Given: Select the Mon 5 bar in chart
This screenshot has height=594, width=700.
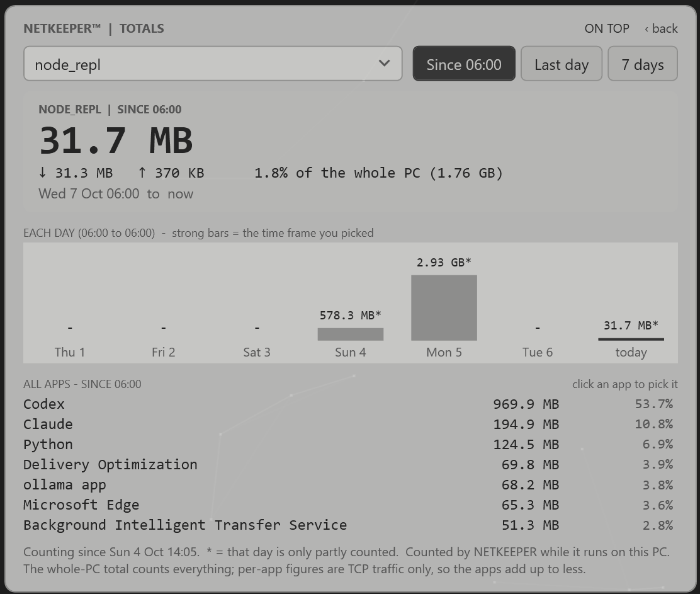Looking at the screenshot, I should pyautogui.click(x=444, y=308).
